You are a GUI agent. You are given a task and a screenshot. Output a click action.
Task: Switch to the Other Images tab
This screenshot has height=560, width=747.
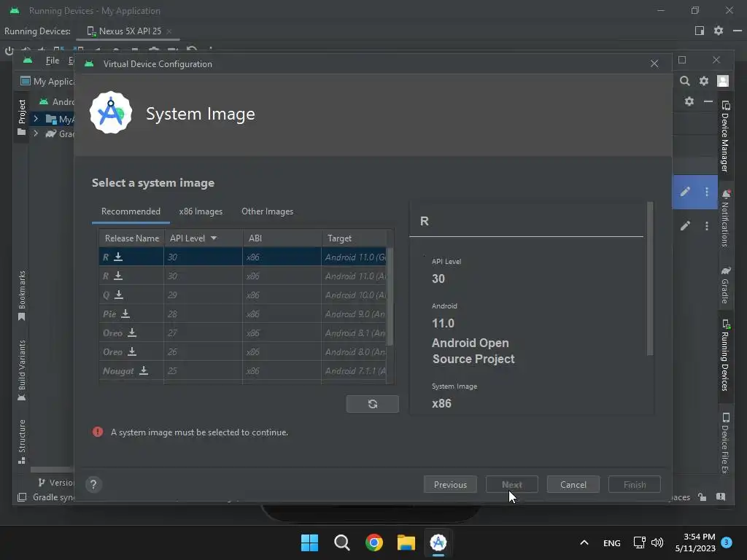pyautogui.click(x=267, y=211)
